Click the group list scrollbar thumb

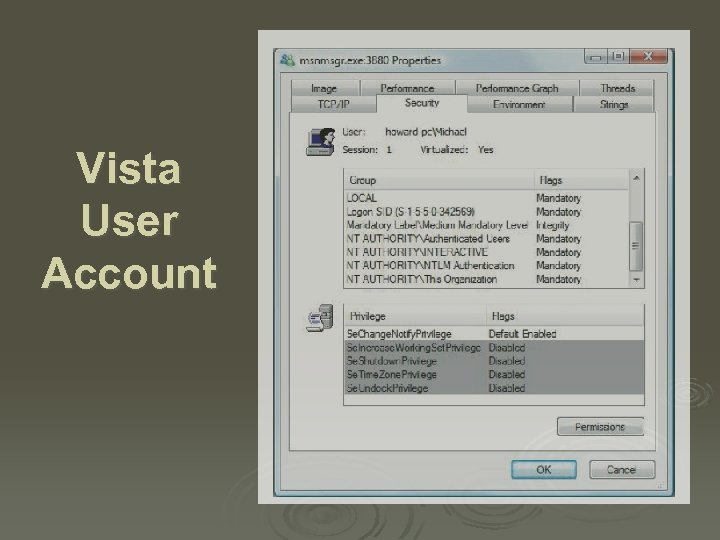(636, 246)
